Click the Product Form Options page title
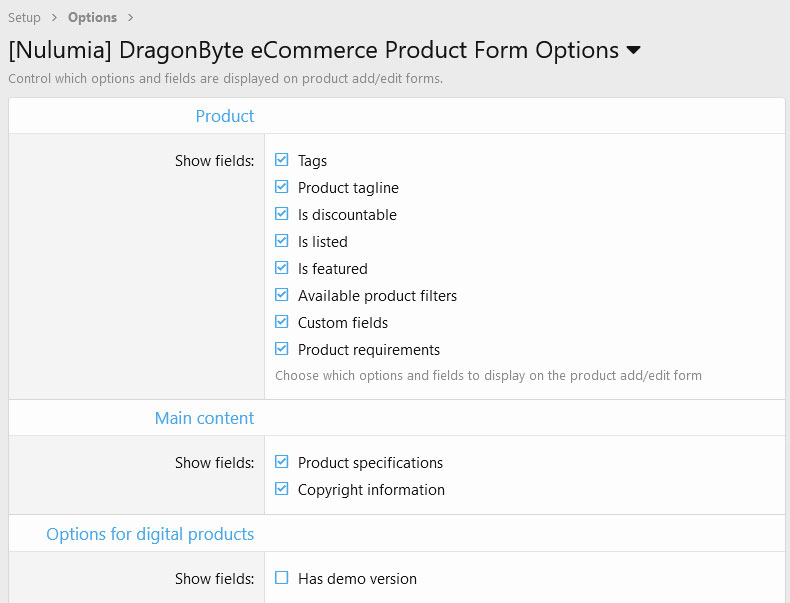This screenshot has height=603, width=790. 313,50
